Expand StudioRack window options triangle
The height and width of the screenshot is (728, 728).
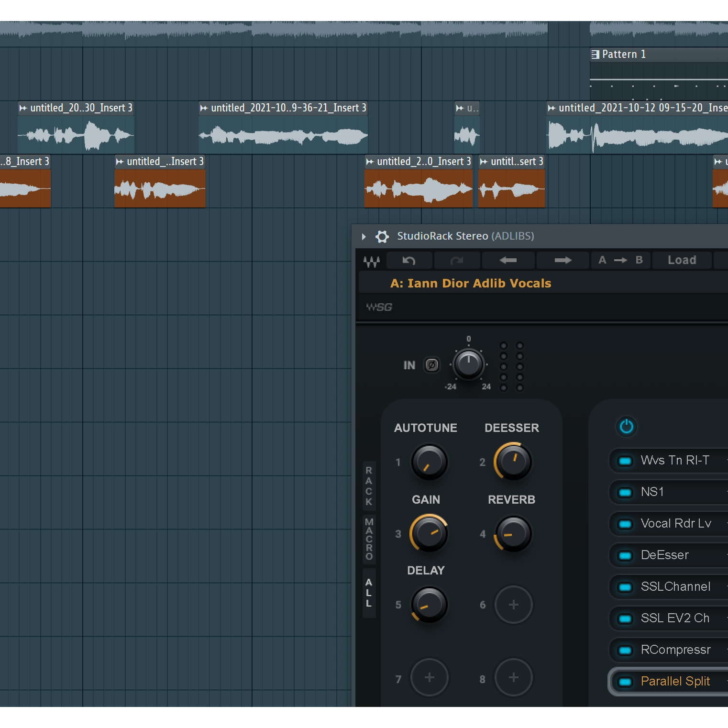coord(364,236)
